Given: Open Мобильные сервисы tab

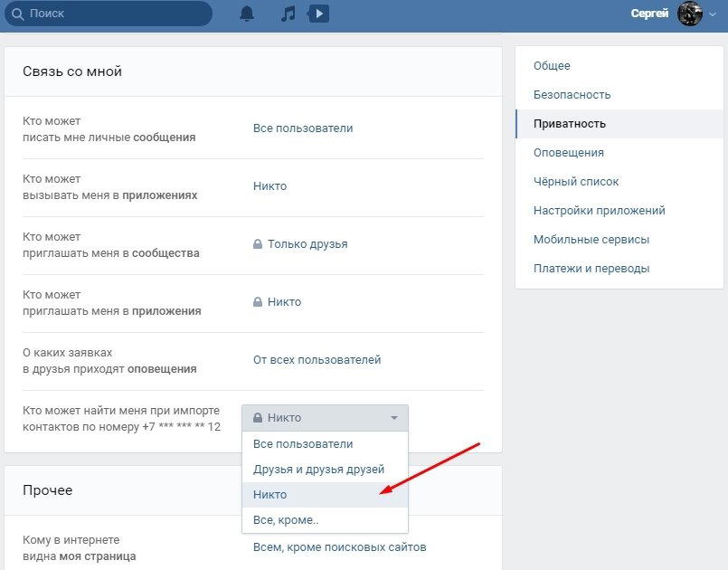Looking at the screenshot, I should 619,240.
